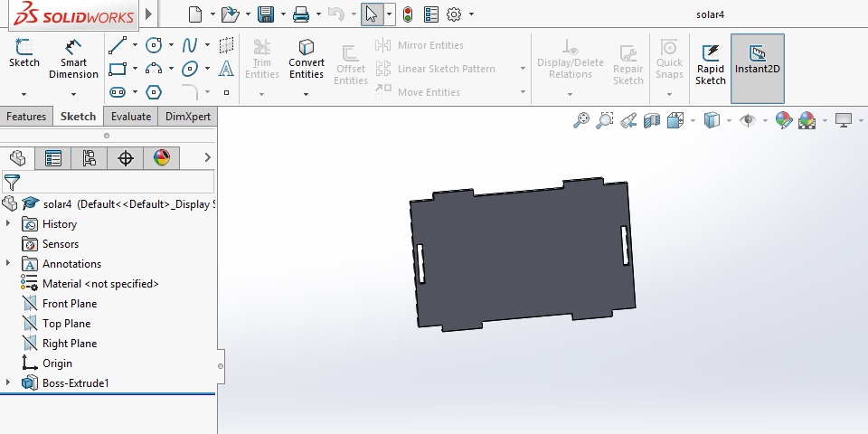Click the View Orientation cube icon
Viewport: 868px width, 434px height.
pyautogui.click(x=675, y=120)
